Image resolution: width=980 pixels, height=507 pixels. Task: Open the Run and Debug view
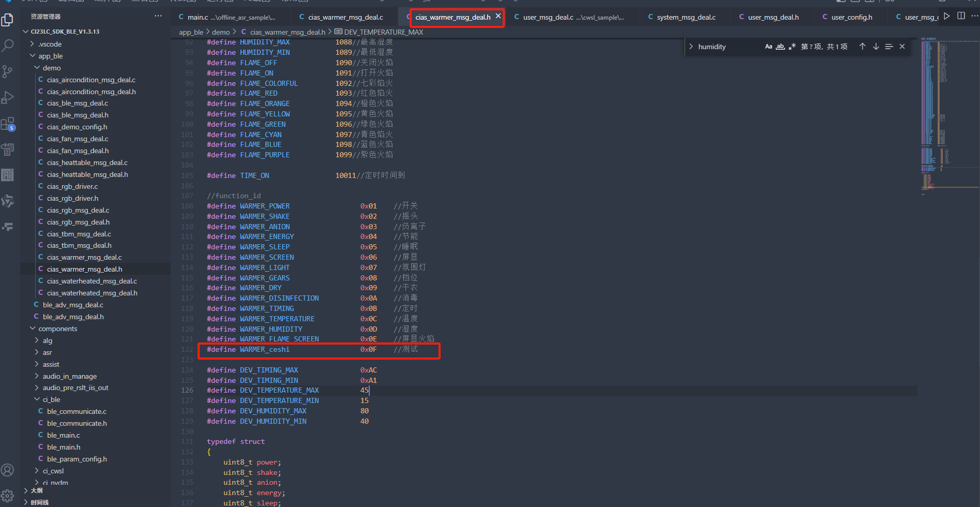(8, 97)
